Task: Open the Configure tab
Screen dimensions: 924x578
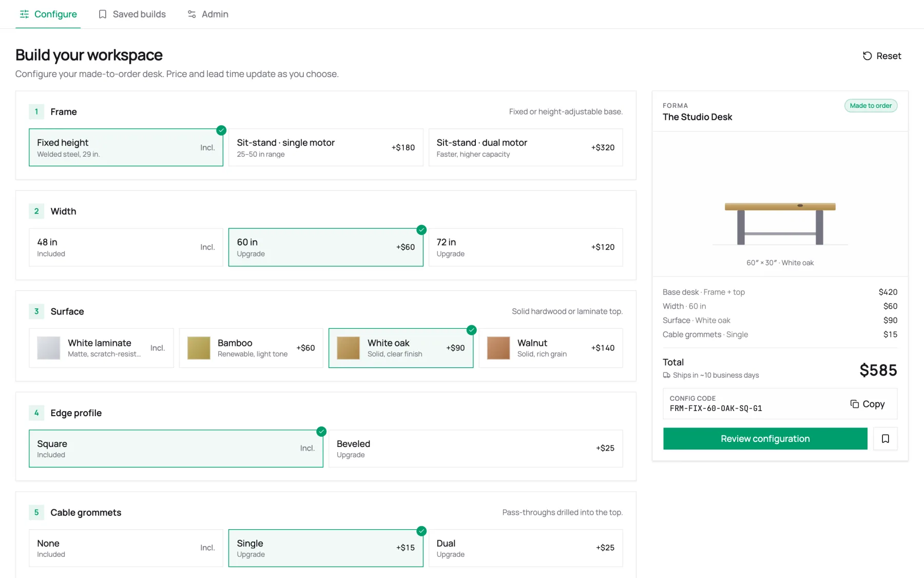Action: click(48, 14)
